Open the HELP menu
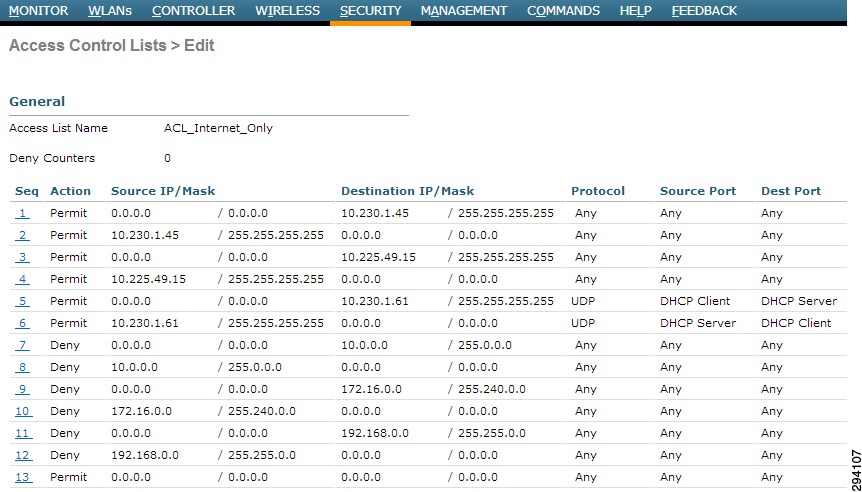Viewport: 862px width, 492px height. pos(636,10)
